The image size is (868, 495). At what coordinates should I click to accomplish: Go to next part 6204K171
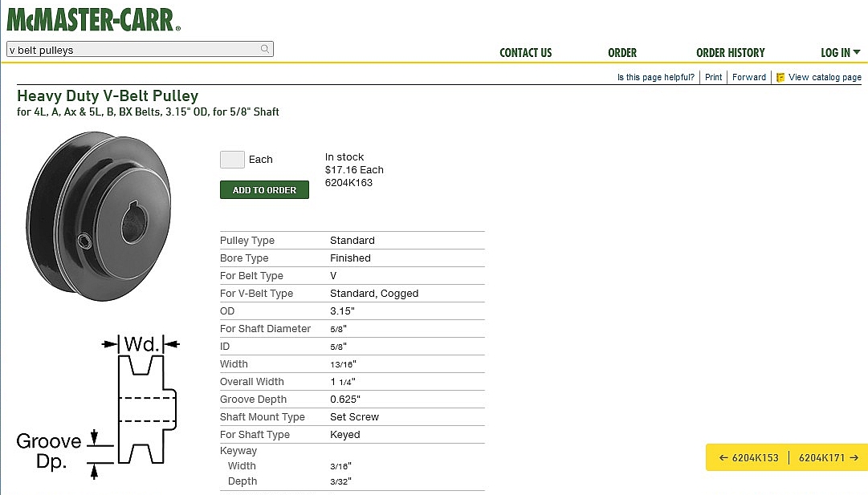[828, 458]
